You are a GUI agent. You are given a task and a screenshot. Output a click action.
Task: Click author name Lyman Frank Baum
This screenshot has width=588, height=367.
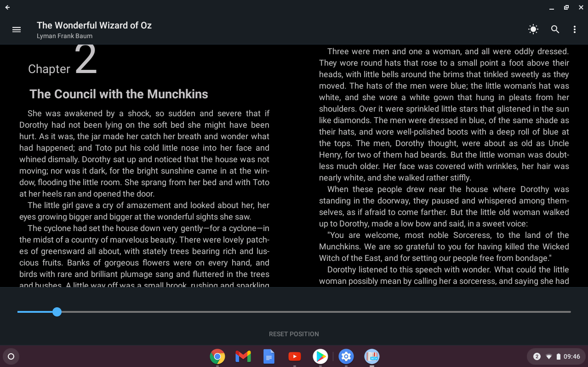(x=65, y=36)
